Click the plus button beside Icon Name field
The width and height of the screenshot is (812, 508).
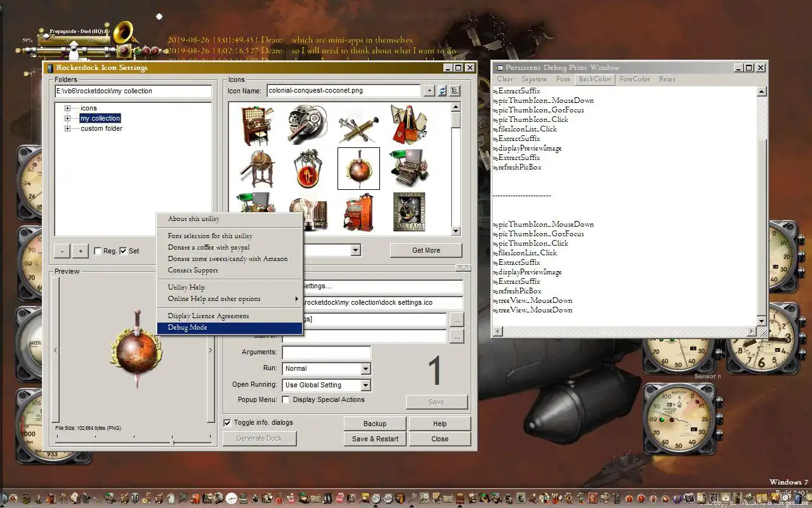click(x=429, y=91)
